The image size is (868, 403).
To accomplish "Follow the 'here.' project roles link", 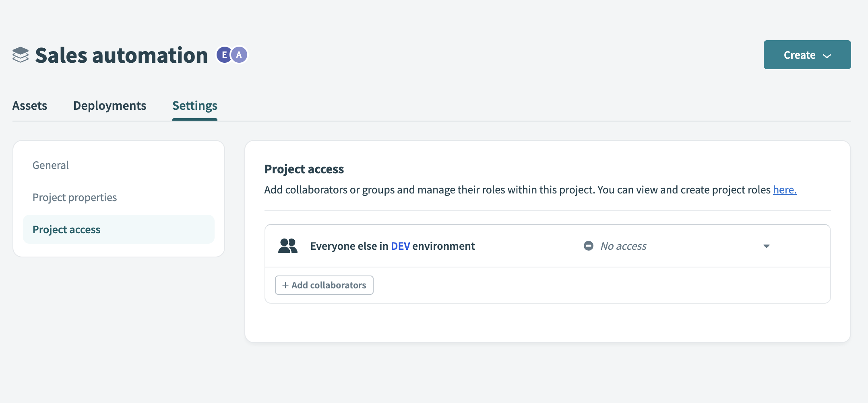I will 784,190.
